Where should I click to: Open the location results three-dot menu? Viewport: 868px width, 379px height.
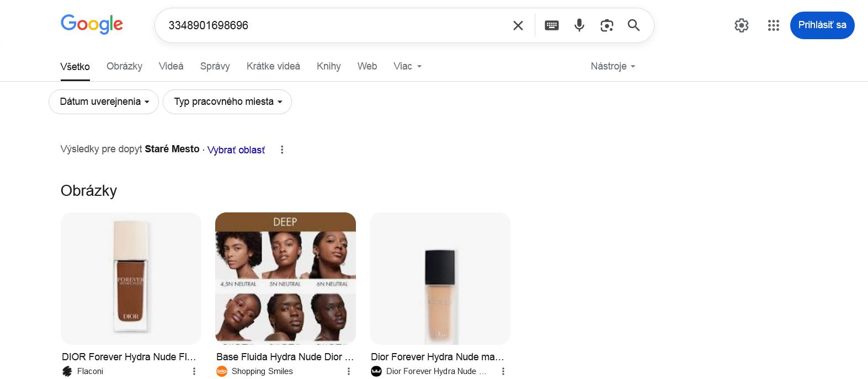(282, 150)
